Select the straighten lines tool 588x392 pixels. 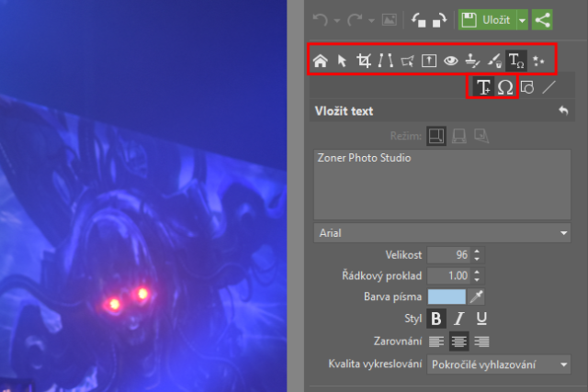pyautogui.click(x=386, y=61)
